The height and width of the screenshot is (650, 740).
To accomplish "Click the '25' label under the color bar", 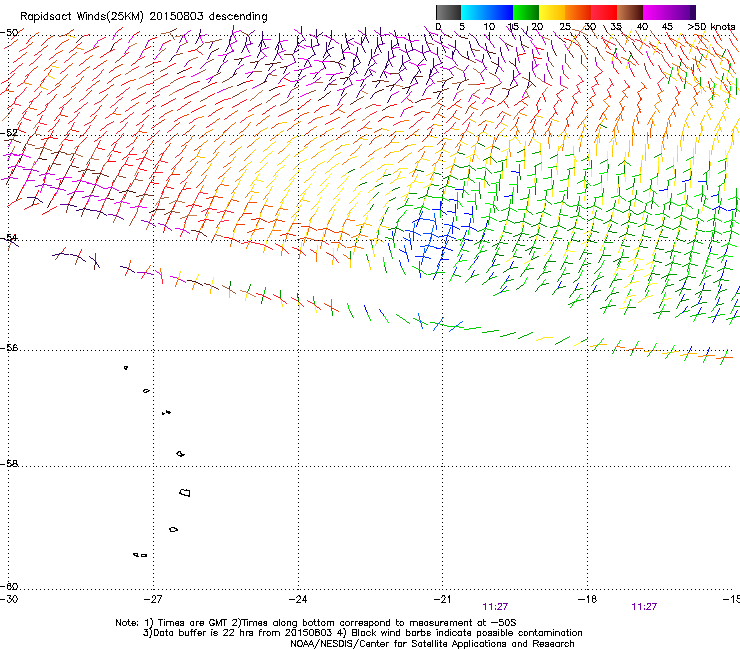I will pyautogui.click(x=565, y=27).
